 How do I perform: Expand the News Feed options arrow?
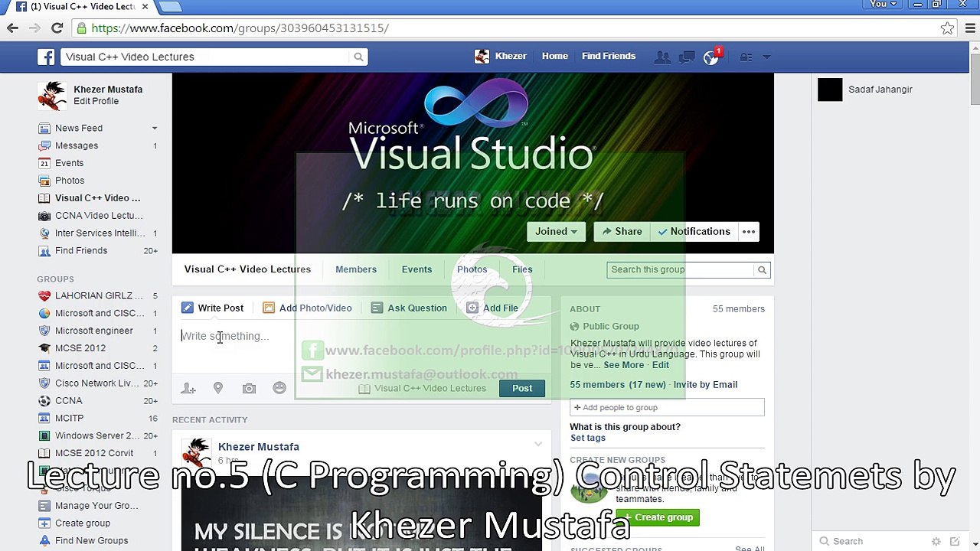click(155, 129)
